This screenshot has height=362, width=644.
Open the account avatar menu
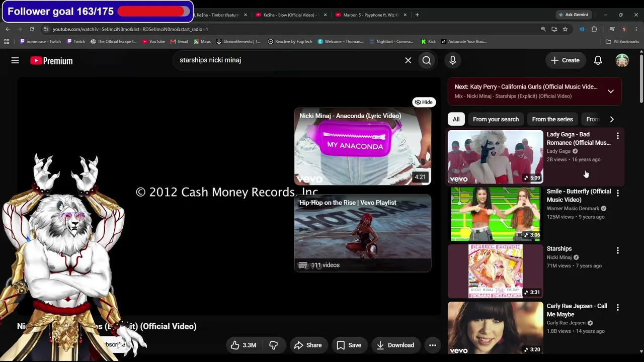tap(622, 60)
